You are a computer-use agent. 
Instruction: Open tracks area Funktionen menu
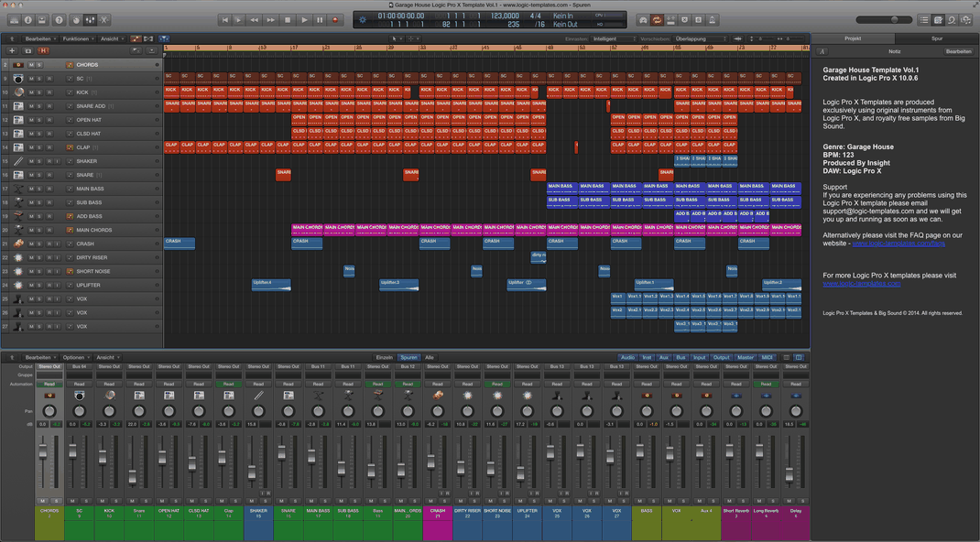(78, 38)
